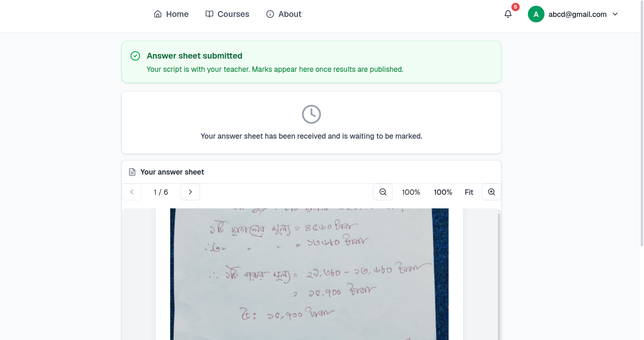Click the first 100% zoom value
The image size is (644, 340).
(411, 192)
